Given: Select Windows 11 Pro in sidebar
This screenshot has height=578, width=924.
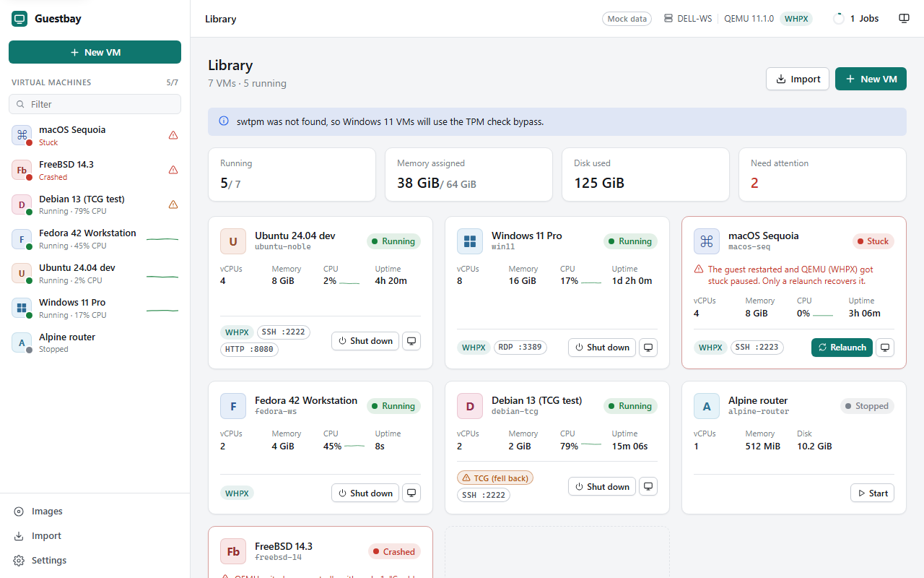Looking at the screenshot, I should click(x=95, y=308).
